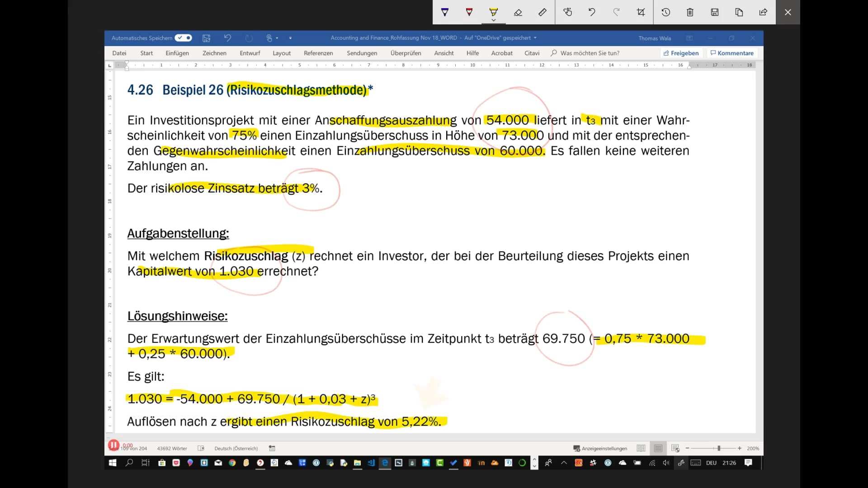Open proofing/spelling check status icon
The height and width of the screenshot is (488, 868).
(x=201, y=448)
